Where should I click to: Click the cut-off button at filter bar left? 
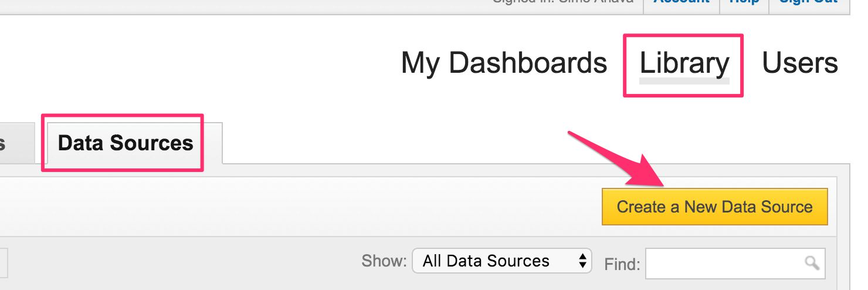(4, 262)
